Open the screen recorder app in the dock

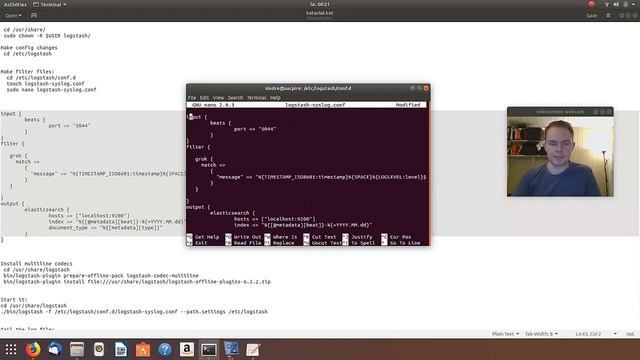coord(231,349)
